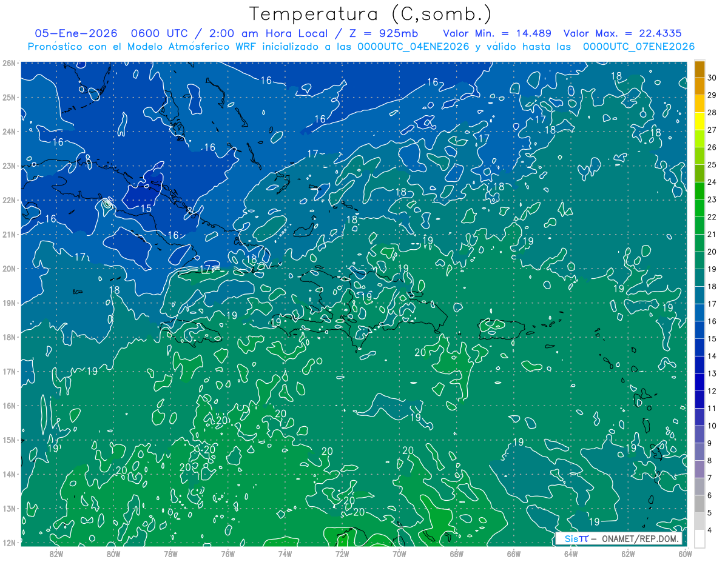Click the 82W longitude axis label
Screen dimensions: 728x562
point(56,553)
